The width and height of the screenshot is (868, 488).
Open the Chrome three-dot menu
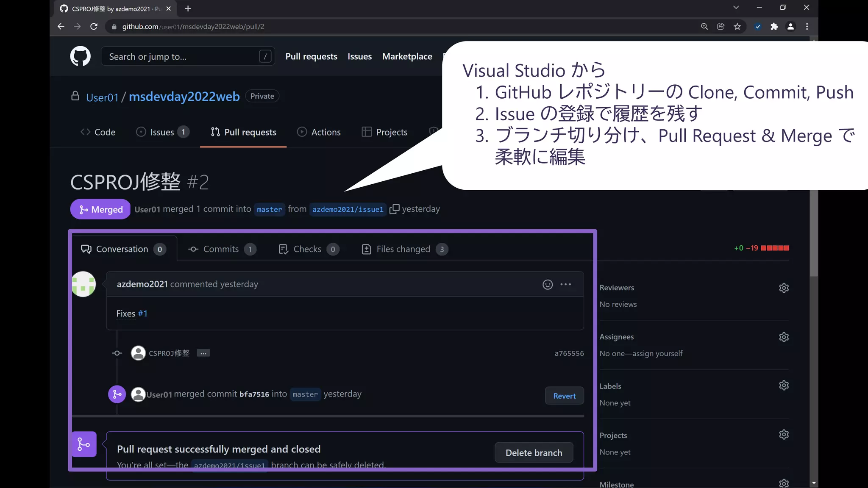(x=807, y=27)
